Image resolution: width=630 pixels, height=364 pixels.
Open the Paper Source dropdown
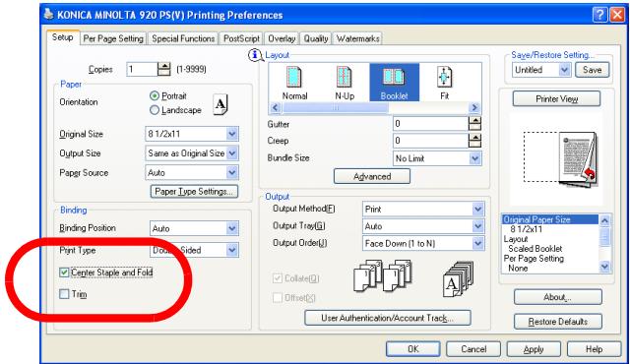tap(192, 172)
